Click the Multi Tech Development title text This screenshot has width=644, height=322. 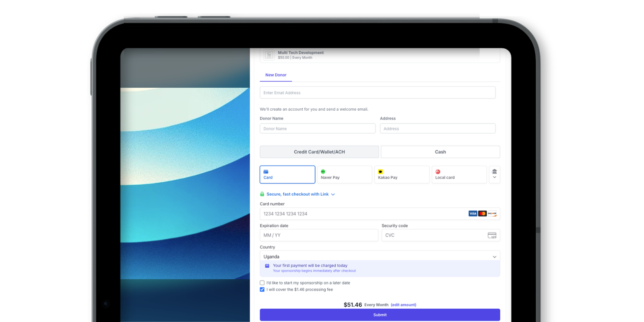[301, 53]
